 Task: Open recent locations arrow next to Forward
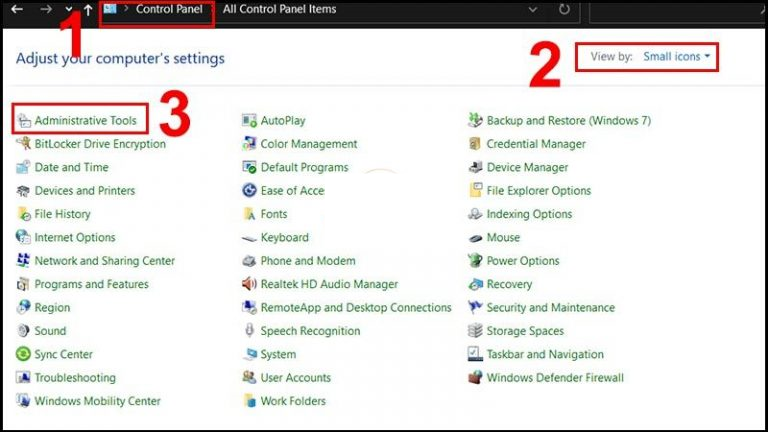click(69, 9)
